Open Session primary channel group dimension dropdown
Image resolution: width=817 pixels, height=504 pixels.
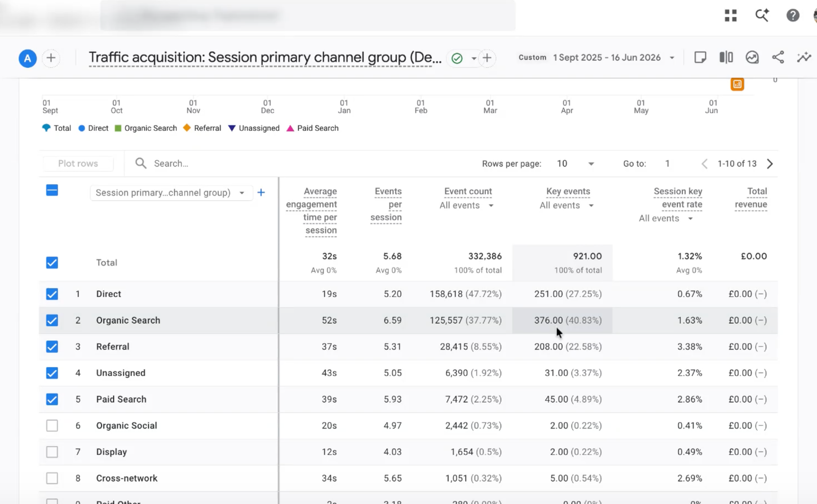tap(171, 193)
